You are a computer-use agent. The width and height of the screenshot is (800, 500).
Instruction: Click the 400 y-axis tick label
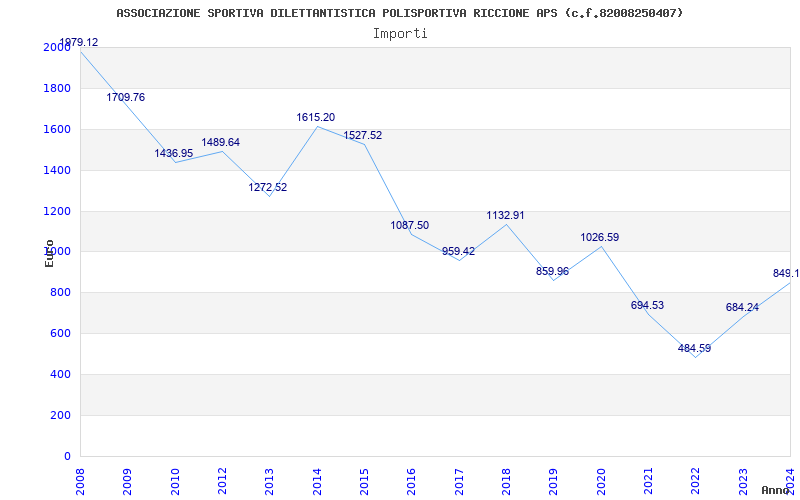[x=63, y=374]
